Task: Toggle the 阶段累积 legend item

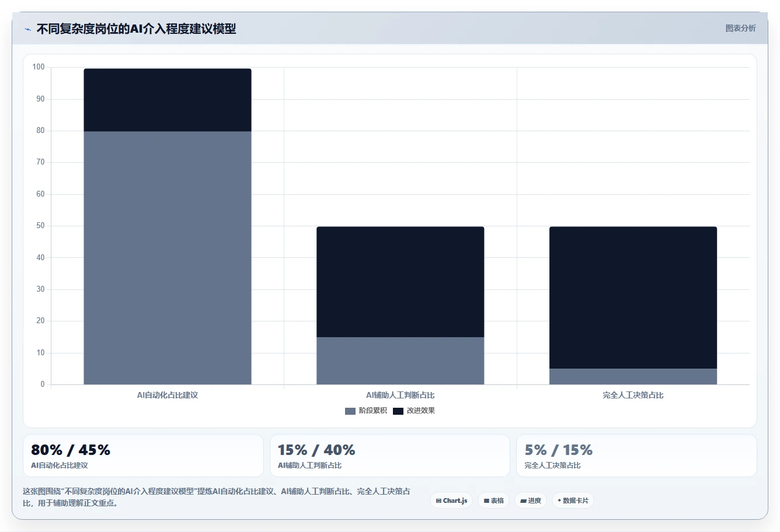Action: coord(366,411)
